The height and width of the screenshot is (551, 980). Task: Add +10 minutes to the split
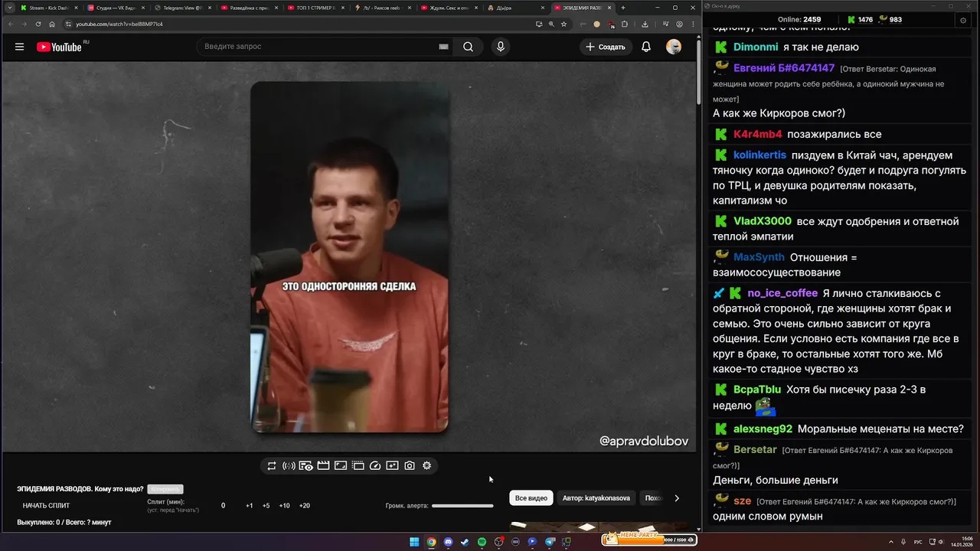pos(284,505)
